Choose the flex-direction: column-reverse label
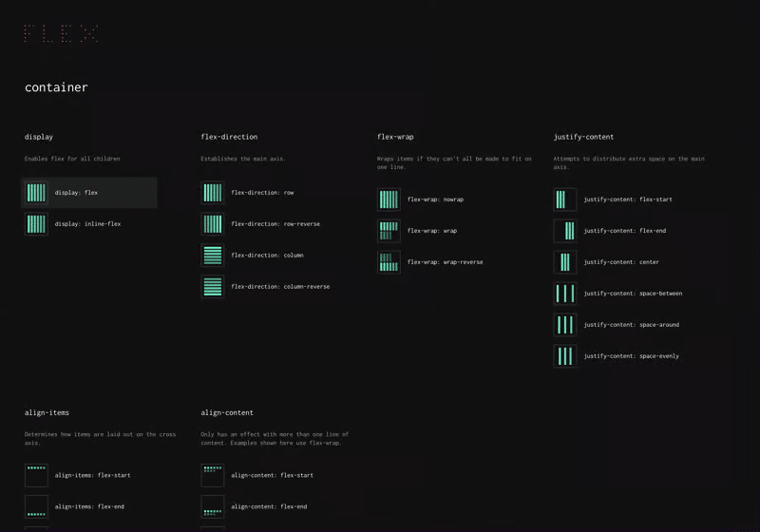 (280, 287)
